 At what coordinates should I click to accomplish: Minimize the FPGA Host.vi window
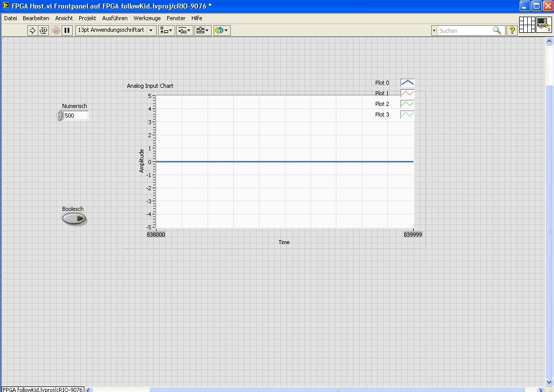point(525,6)
